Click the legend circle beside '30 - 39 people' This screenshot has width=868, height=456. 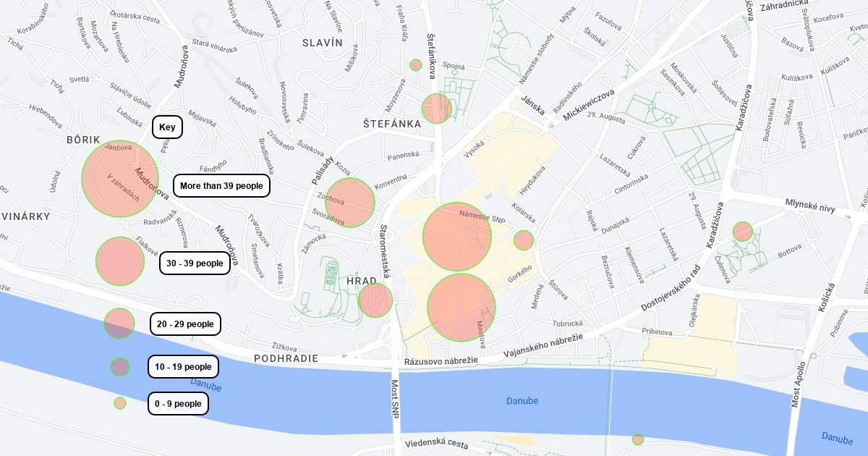click(x=120, y=261)
